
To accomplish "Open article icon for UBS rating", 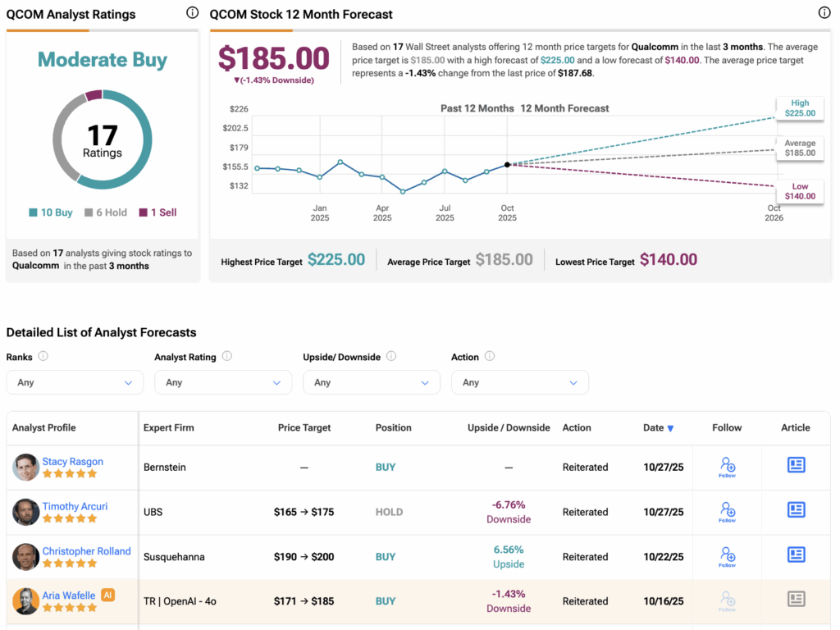I will 796,510.
